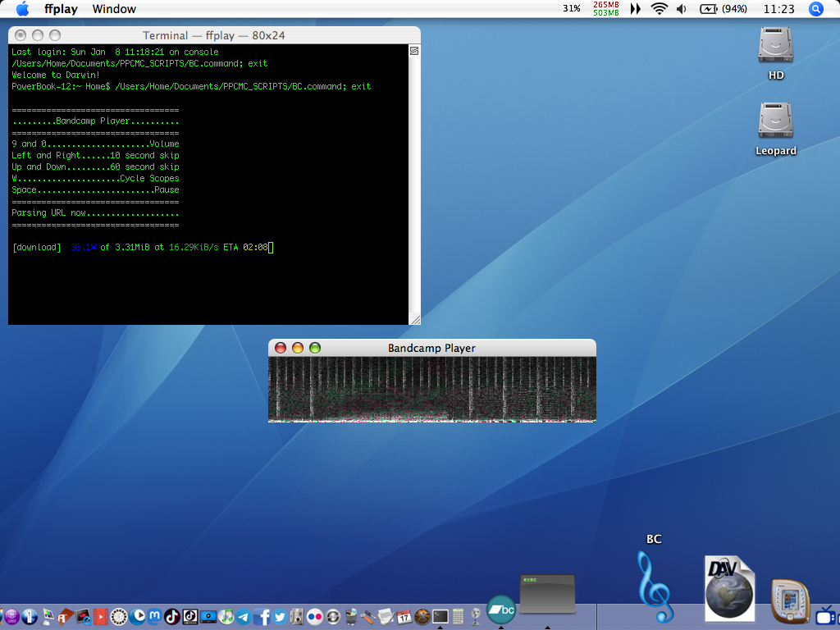Open the square TikTok player dock icon
Viewport: 840px width, 630px height.
coord(190,617)
